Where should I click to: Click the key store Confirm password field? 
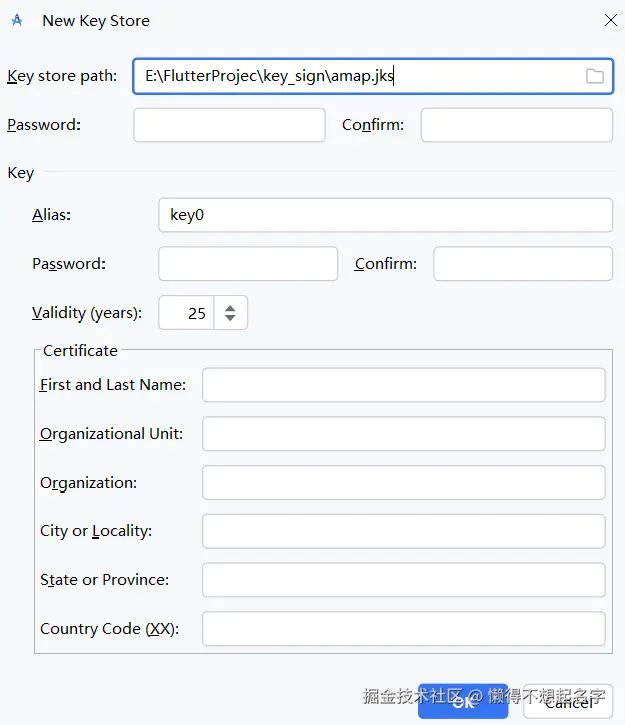516,125
